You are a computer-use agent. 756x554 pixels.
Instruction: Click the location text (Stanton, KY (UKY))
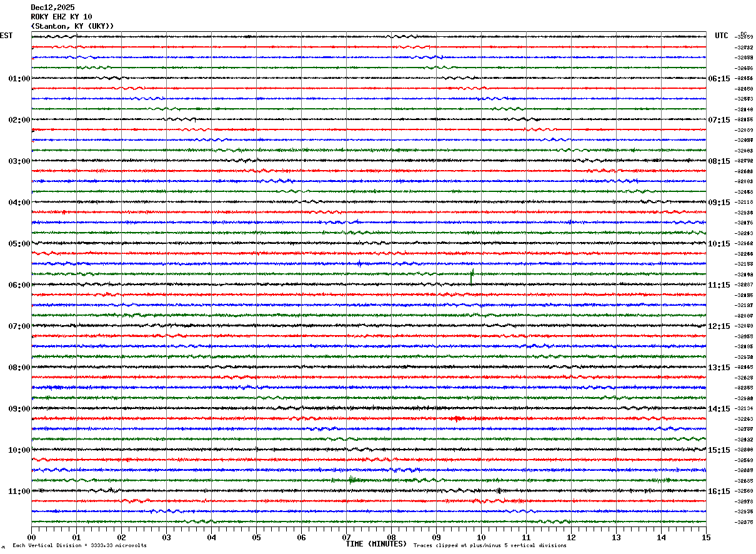tap(72, 26)
